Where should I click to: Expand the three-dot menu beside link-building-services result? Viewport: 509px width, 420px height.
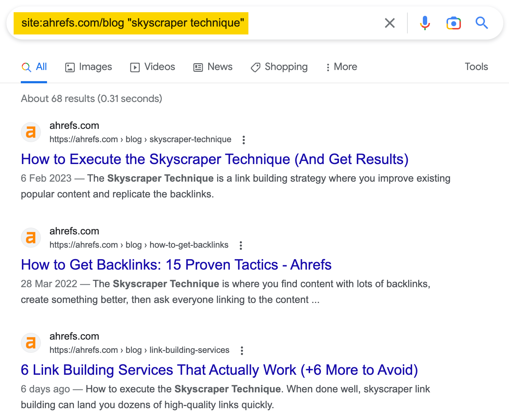pyautogui.click(x=242, y=350)
